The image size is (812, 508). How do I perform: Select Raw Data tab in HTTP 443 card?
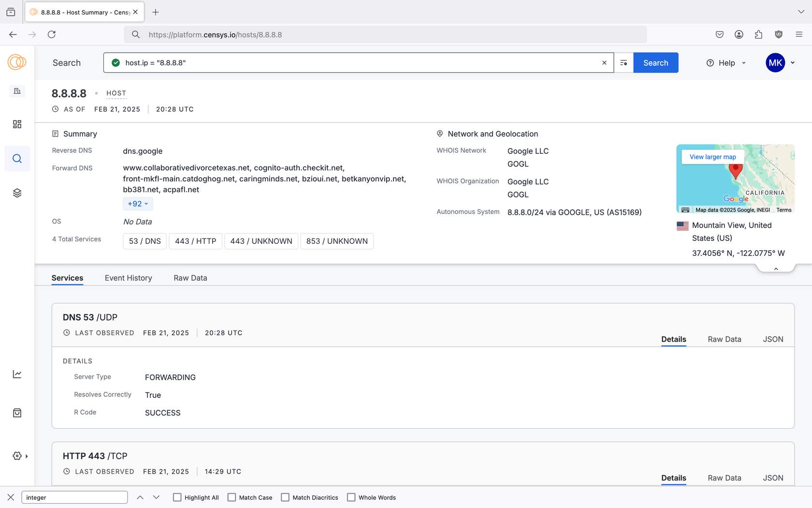pos(725,478)
